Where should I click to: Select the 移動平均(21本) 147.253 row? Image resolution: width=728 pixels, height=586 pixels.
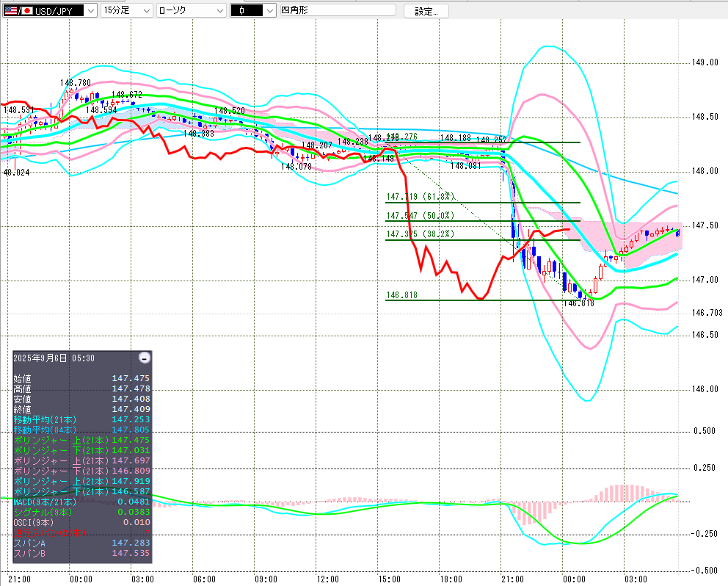click(81, 419)
